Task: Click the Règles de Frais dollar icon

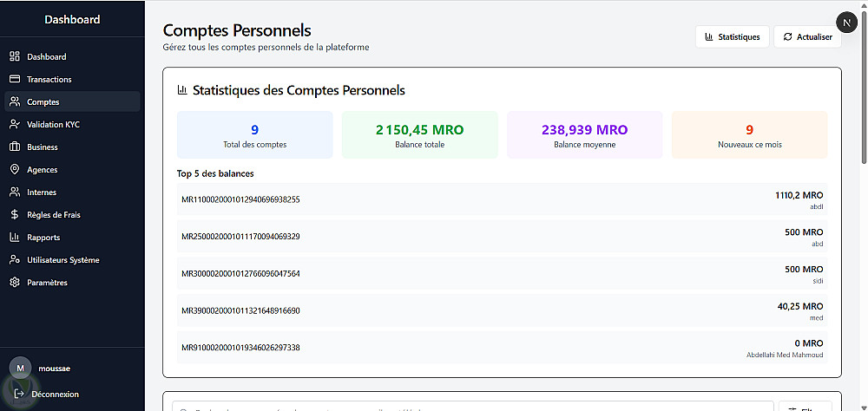Action: 15,215
